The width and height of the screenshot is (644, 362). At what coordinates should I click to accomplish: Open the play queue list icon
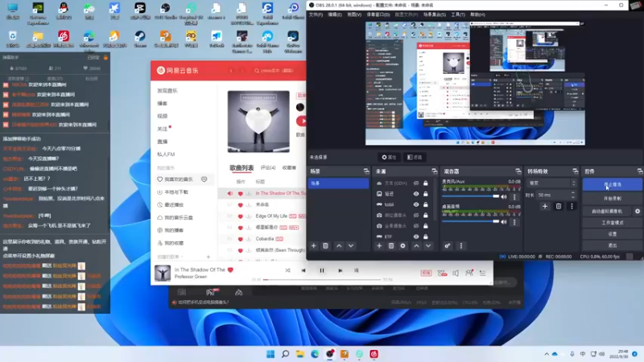482,273
